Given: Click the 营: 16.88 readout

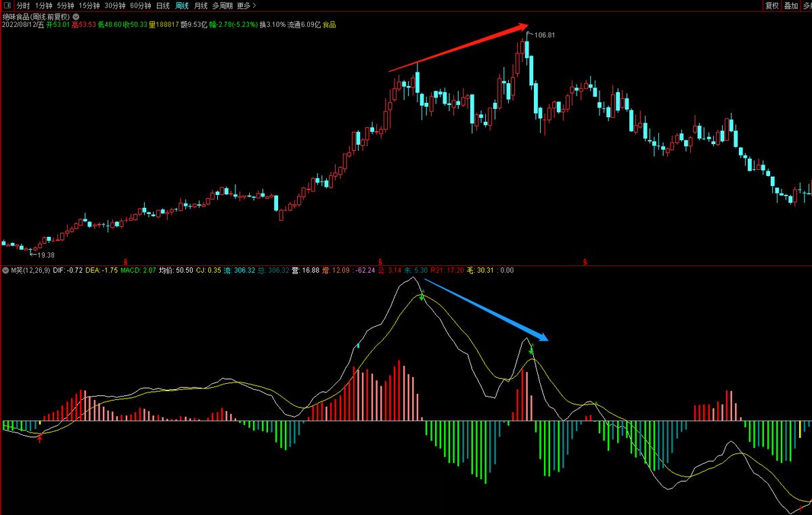Looking at the screenshot, I should click(x=305, y=271).
